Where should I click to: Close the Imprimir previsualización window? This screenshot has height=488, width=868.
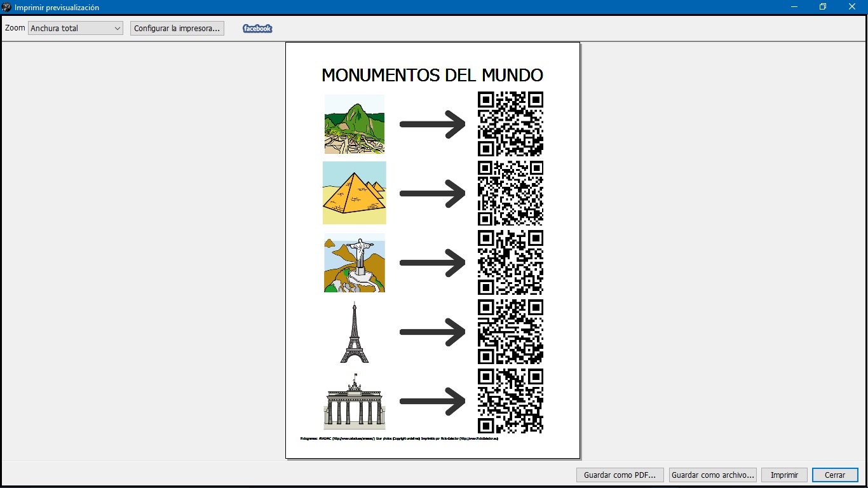[852, 7]
